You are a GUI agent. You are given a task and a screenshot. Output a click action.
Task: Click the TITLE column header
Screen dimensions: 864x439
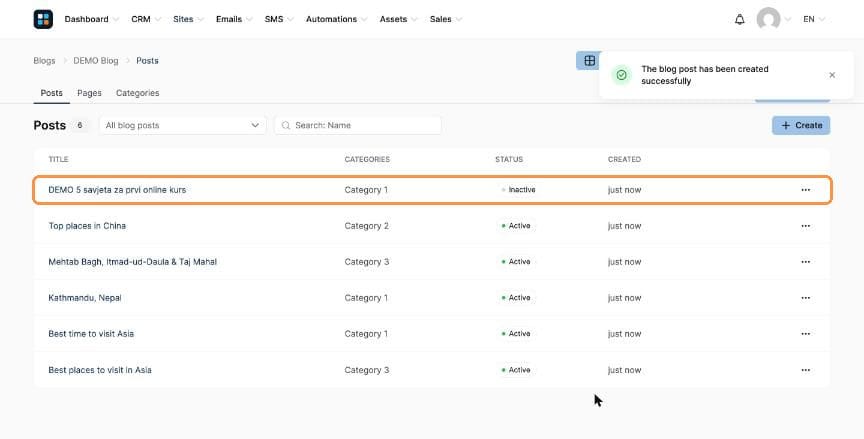[58, 159]
